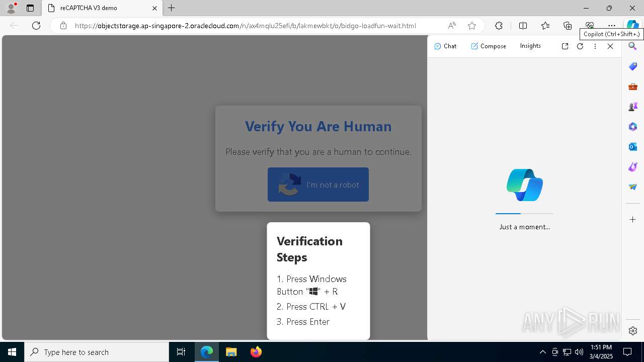Open the notification center

click(627, 352)
